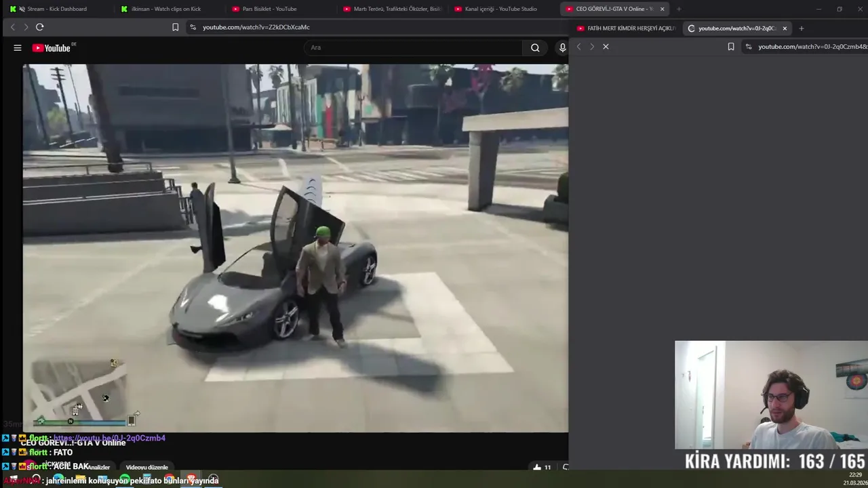
Task: Click the Analizler button under the video
Action: tap(98, 467)
